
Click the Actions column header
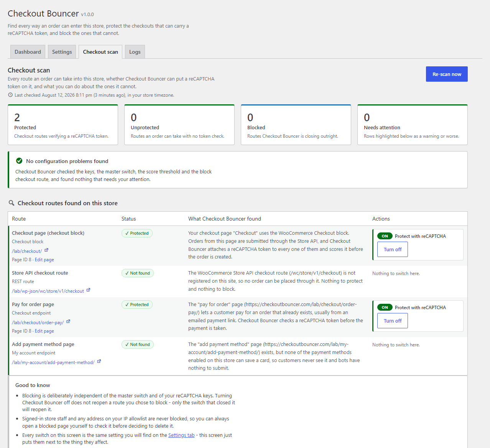[381, 219]
